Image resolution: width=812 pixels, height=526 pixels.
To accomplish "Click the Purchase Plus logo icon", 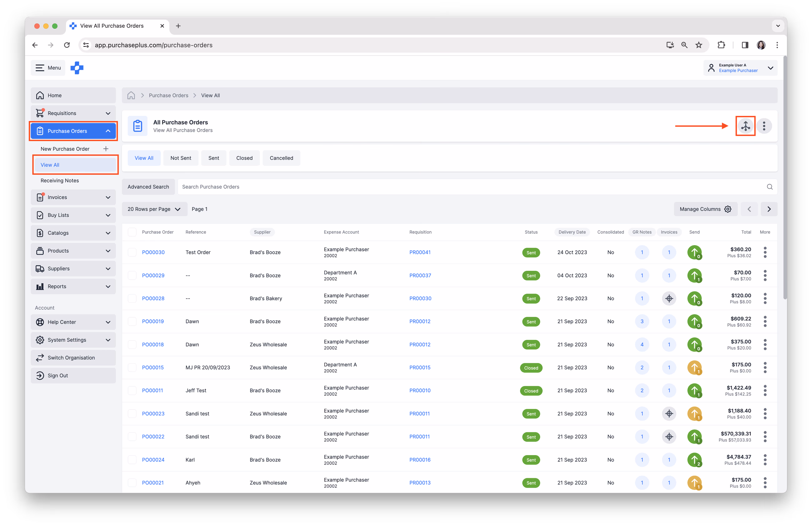I will pyautogui.click(x=77, y=67).
